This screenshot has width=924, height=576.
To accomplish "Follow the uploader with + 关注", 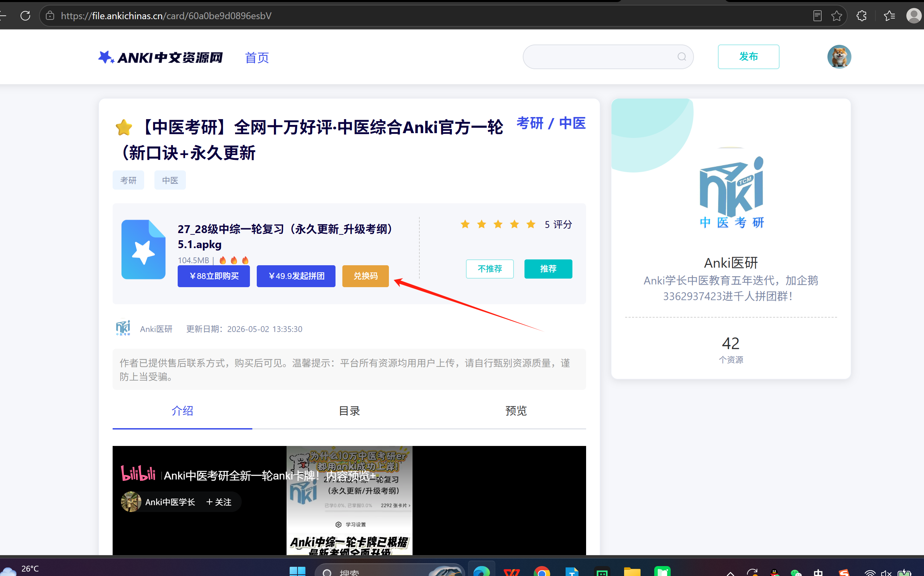I will click(219, 502).
